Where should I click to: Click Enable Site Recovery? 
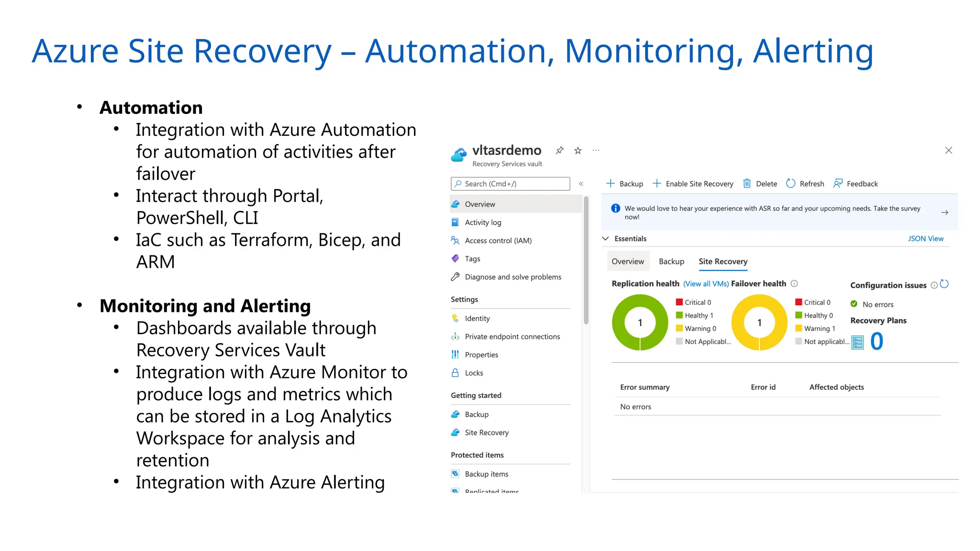pos(693,184)
